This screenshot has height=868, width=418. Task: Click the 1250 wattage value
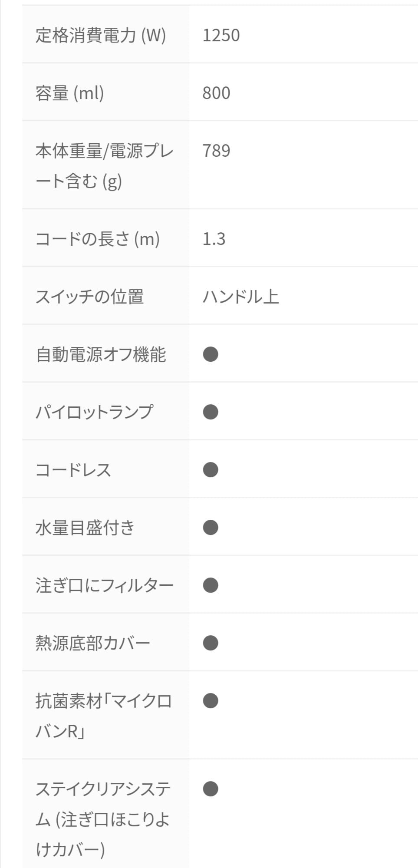pos(221,35)
